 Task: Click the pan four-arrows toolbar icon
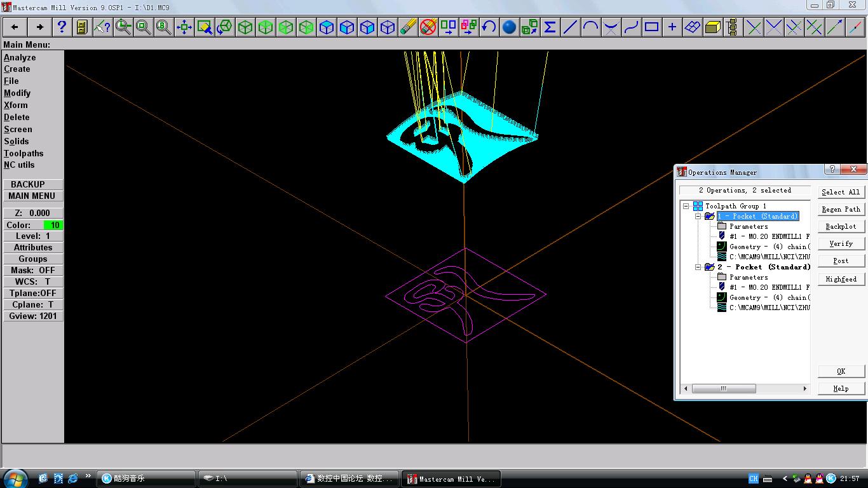184,27
